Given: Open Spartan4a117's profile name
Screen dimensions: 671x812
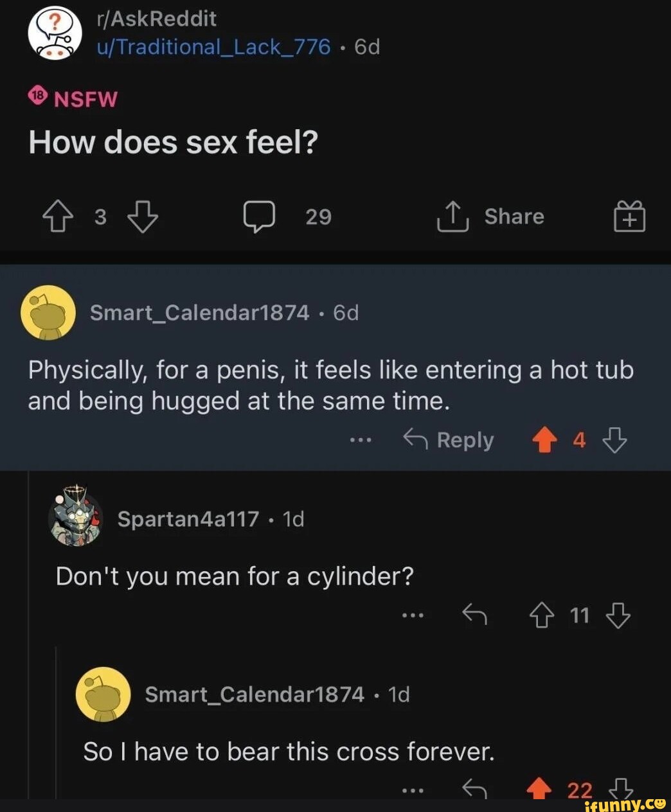Looking at the screenshot, I should 188,519.
